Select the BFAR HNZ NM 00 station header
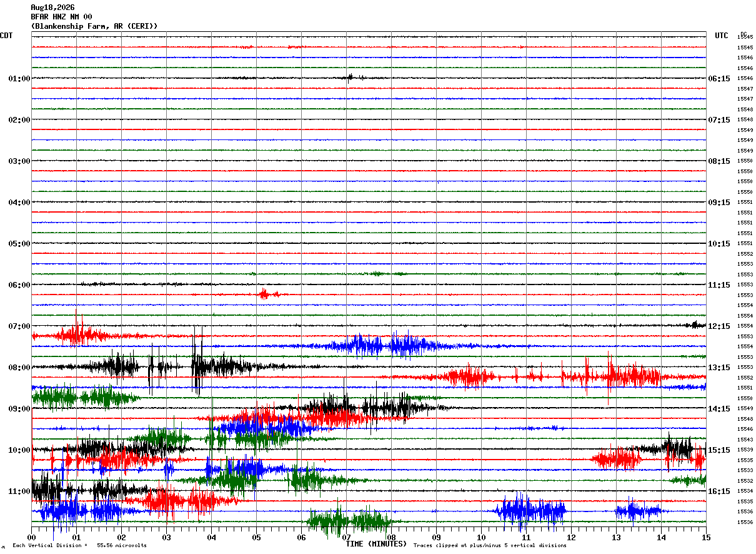The height and width of the screenshot is (554, 756). click(61, 17)
